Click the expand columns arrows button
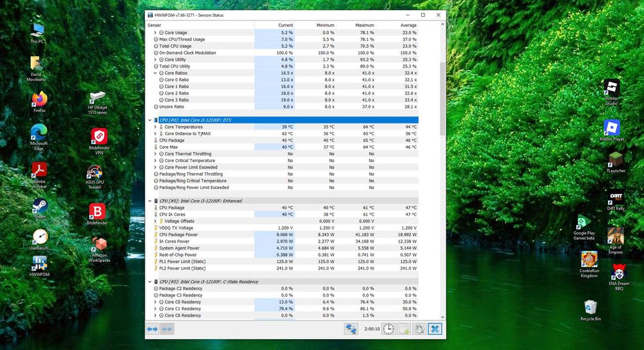 (x=153, y=329)
